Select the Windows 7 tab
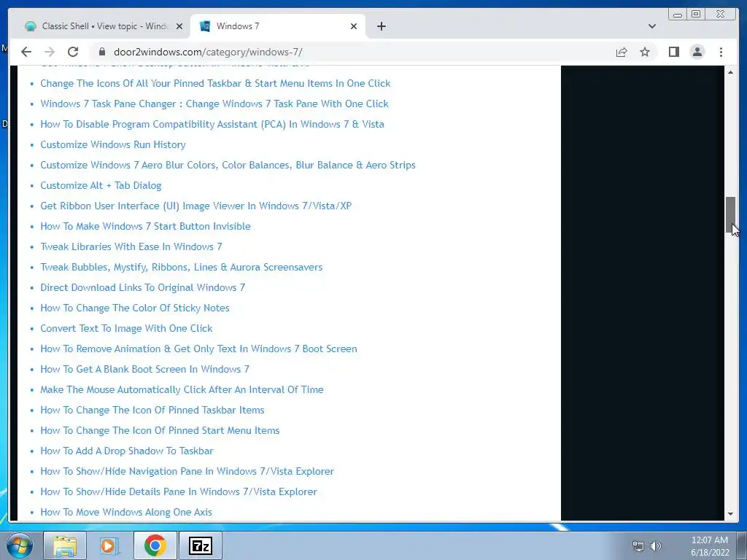 278,26
